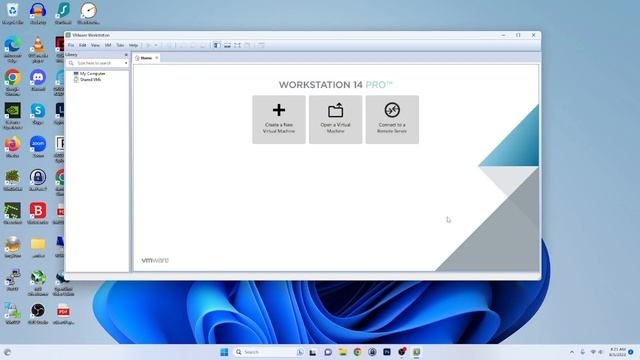The image size is (640, 360).
Task: Click the library search field
Action: click(98, 63)
